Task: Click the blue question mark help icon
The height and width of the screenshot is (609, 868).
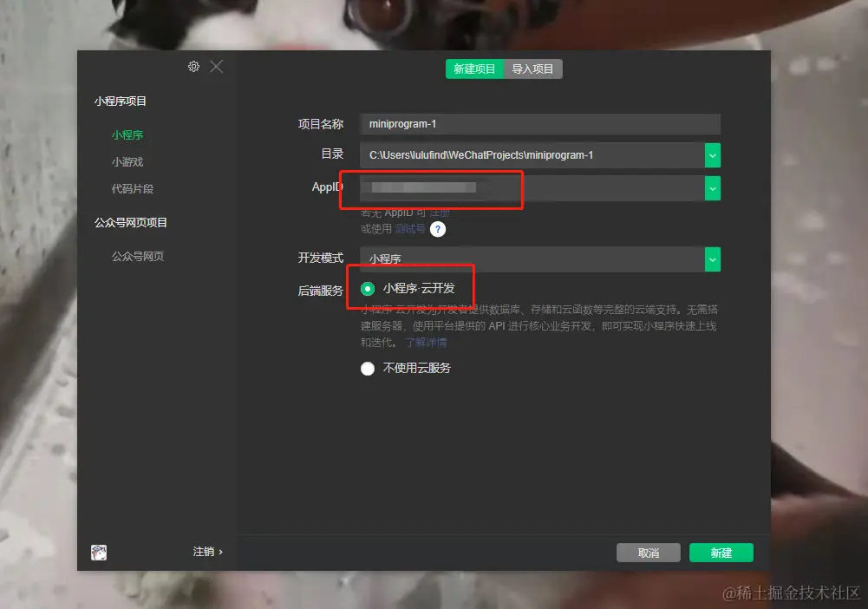Action: pyautogui.click(x=438, y=229)
